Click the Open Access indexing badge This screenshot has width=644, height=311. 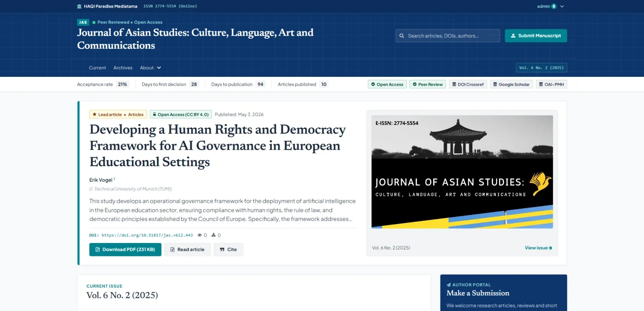387,84
